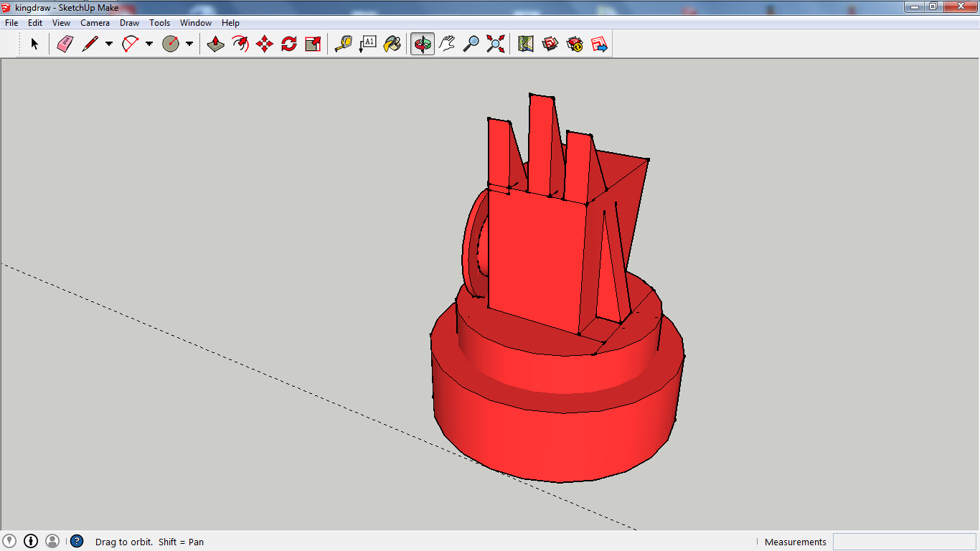Click the credits info status bar icon

(31, 541)
